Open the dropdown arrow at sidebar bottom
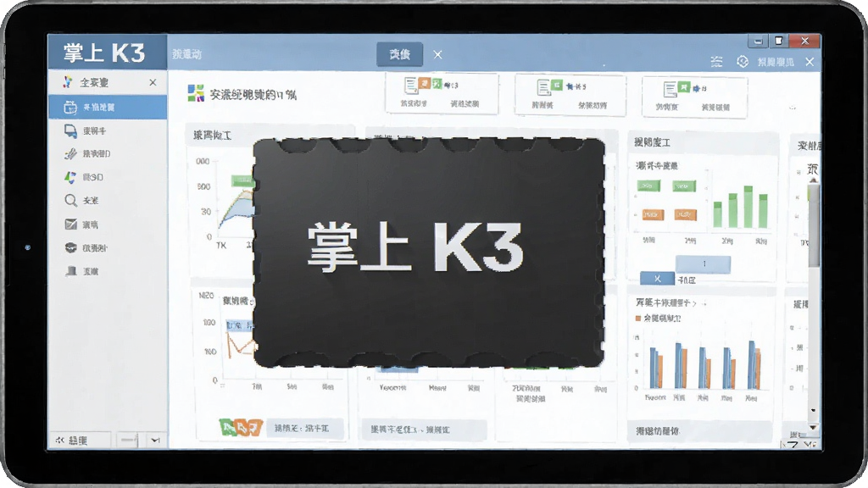Image resolution: width=868 pixels, height=488 pixels. point(155,441)
